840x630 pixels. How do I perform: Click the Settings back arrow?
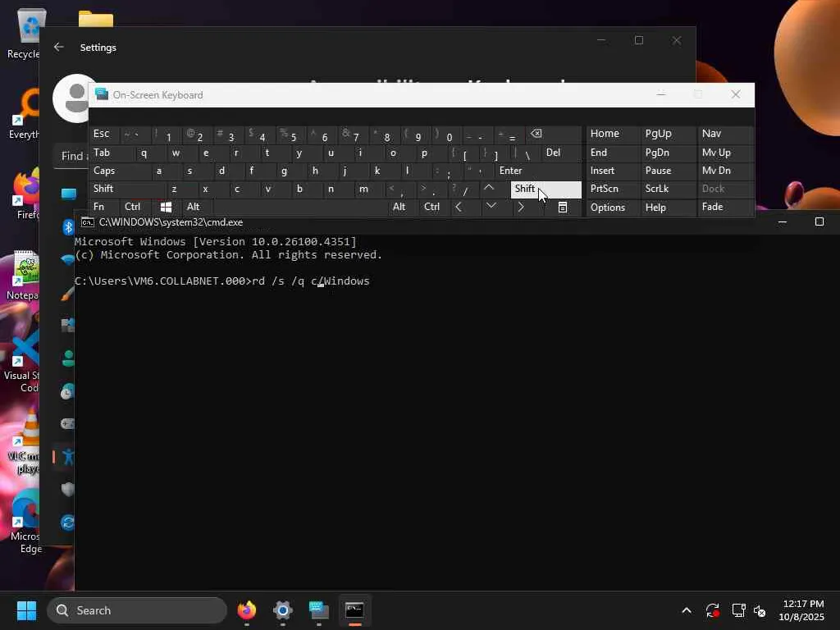tap(59, 47)
